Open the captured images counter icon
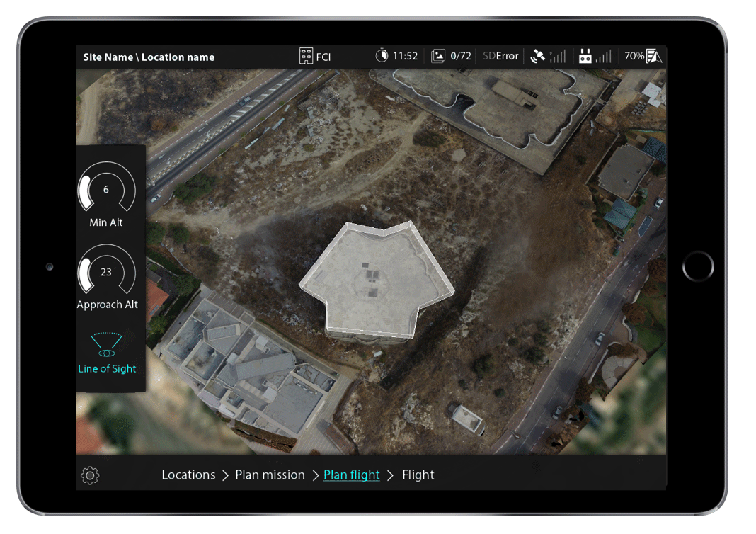The width and height of the screenshot is (756, 534). (x=439, y=56)
